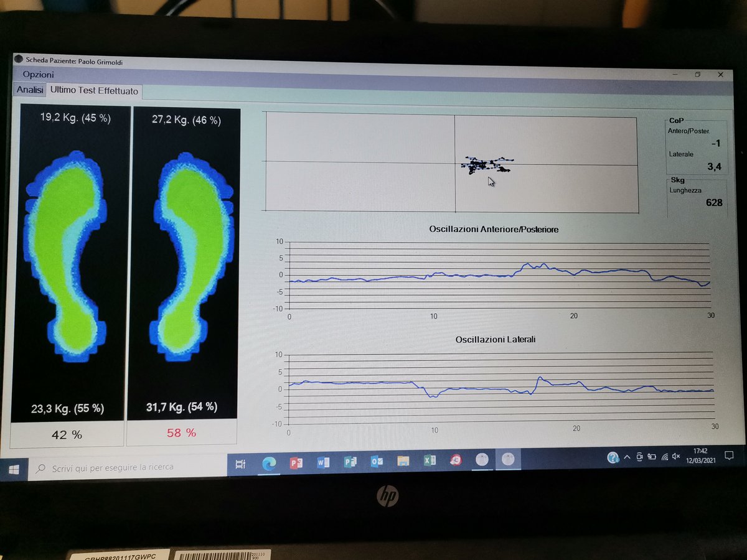Open Word from the taskbar

(322, 462)
